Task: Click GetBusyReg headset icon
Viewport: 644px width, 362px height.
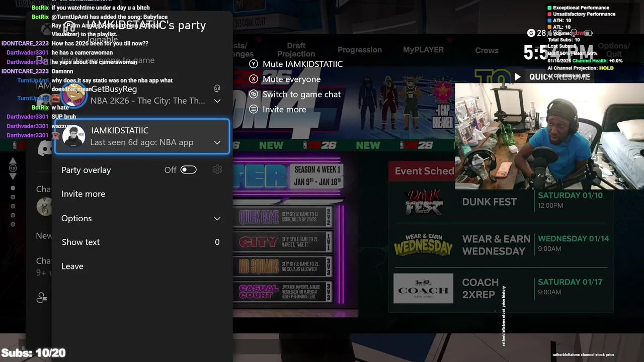Action: click(217, 88)
